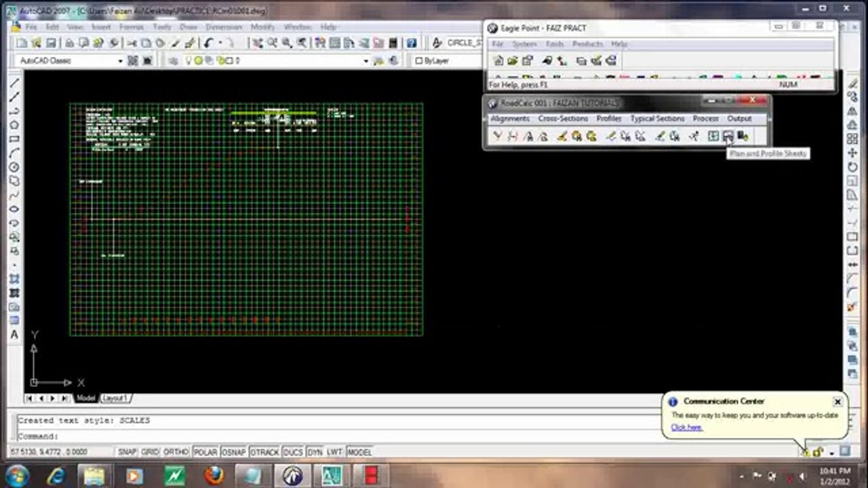
Task: Click the first alignment icon in RoadCalc toolbar
Action: coord(497,136)
